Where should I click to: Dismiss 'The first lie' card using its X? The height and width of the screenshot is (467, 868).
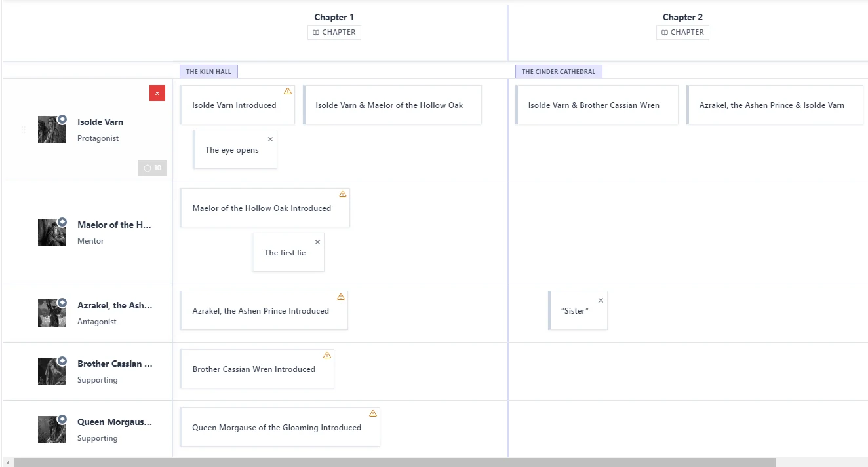pyautogui.click(x=317, y=242)
